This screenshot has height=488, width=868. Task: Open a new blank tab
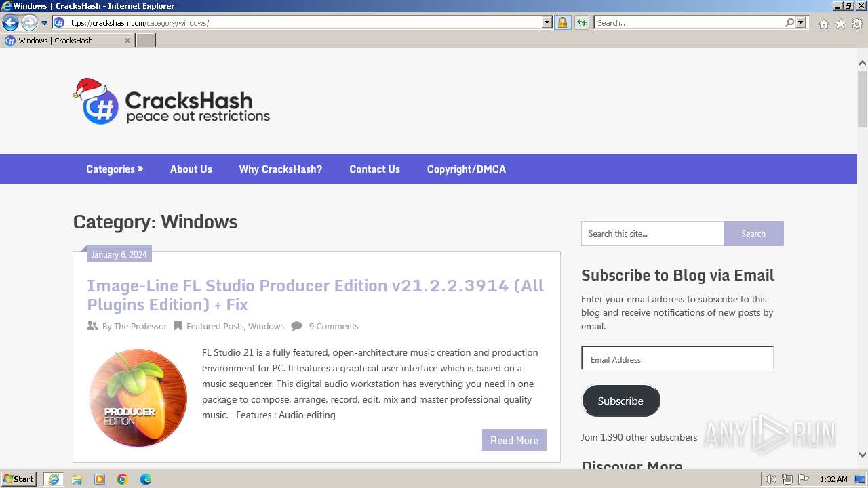(146, 41)
